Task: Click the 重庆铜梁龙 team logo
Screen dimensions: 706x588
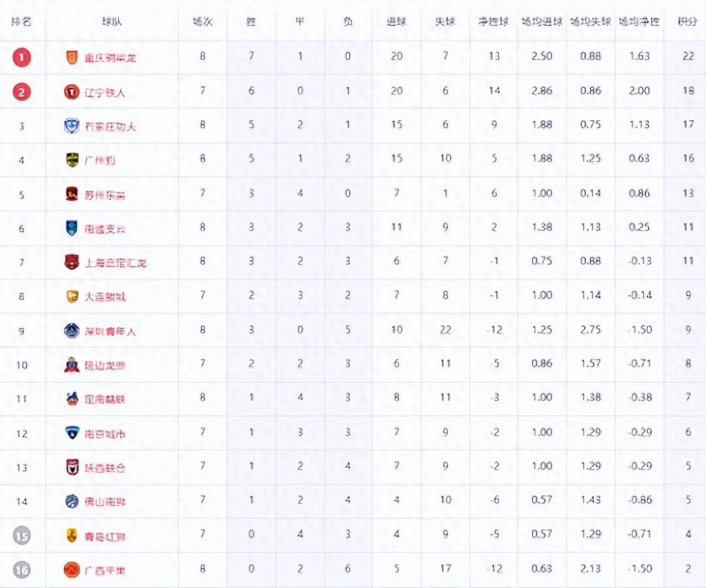Action: (x=73, y=58)
